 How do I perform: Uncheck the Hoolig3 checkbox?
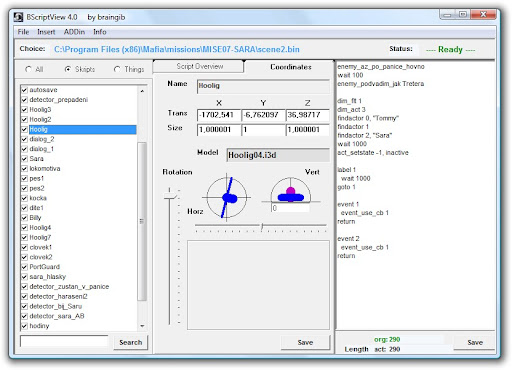tap(24, 109)
